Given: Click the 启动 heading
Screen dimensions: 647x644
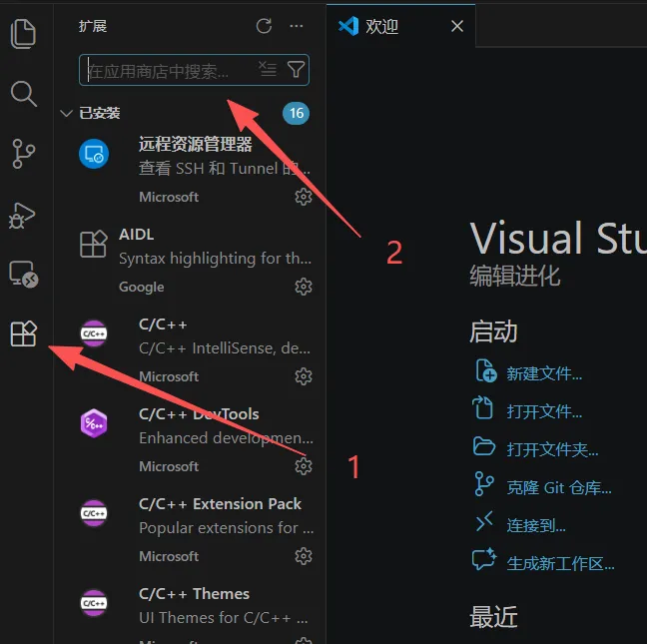Looking at the screenshot, I should pos(493,331).
